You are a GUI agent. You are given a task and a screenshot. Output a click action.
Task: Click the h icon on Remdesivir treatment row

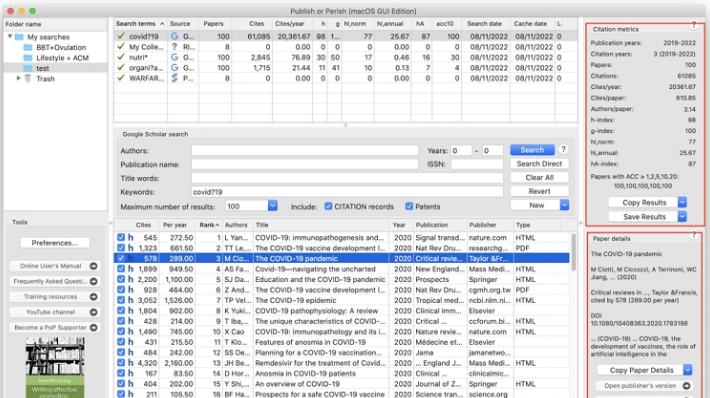[130, 363]
